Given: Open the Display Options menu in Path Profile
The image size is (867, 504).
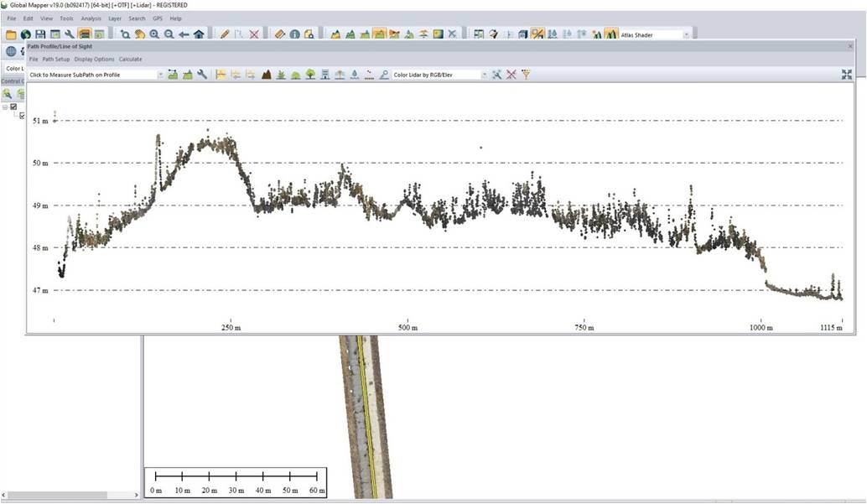Looking at the screenshot, I should point(94,60).
